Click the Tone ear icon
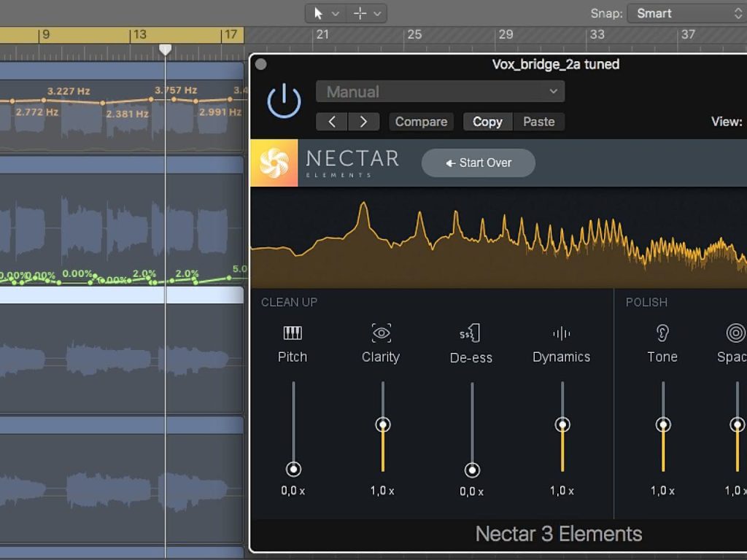This screenshot has height=560, width=747. point(662,332)
